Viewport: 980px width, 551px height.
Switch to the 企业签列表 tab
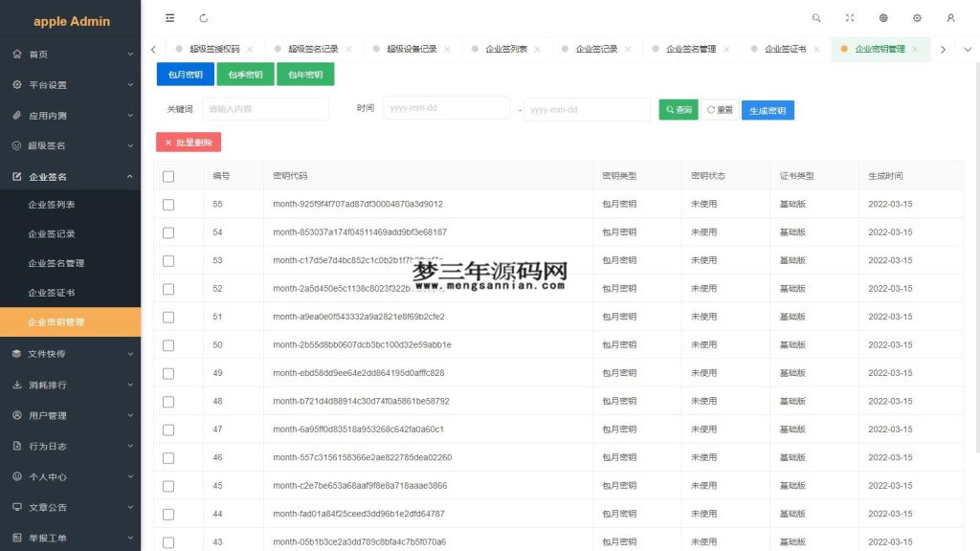coord(507,48)
